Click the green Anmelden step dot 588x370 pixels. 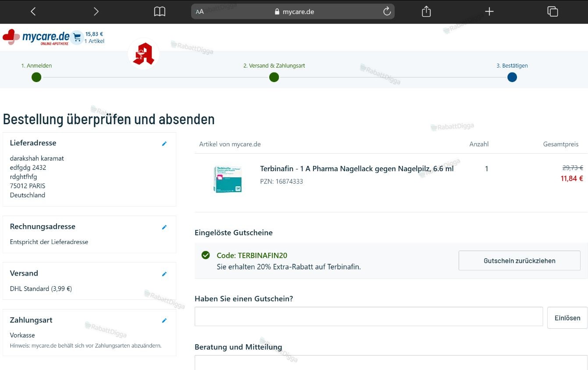click(x=36, y=77)
